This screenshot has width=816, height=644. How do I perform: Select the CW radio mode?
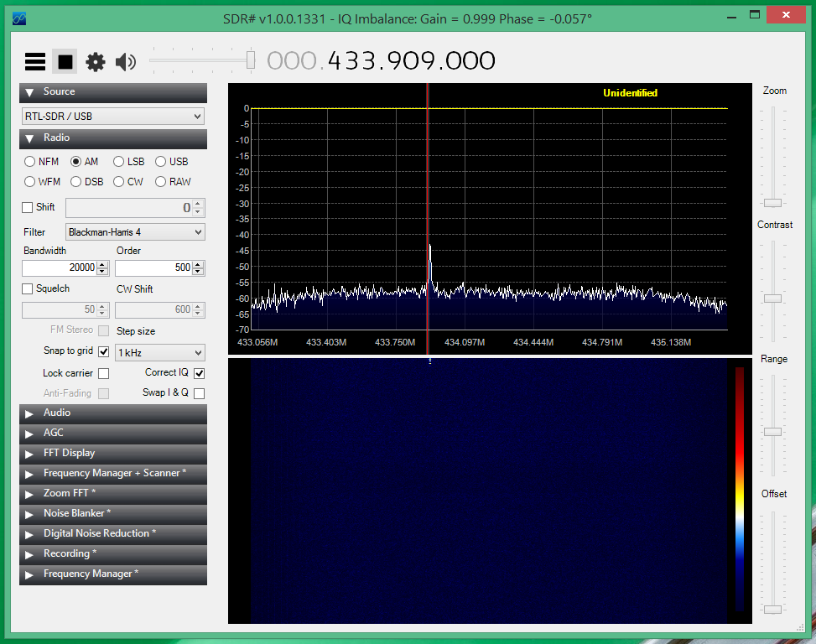tap(128, 182)
